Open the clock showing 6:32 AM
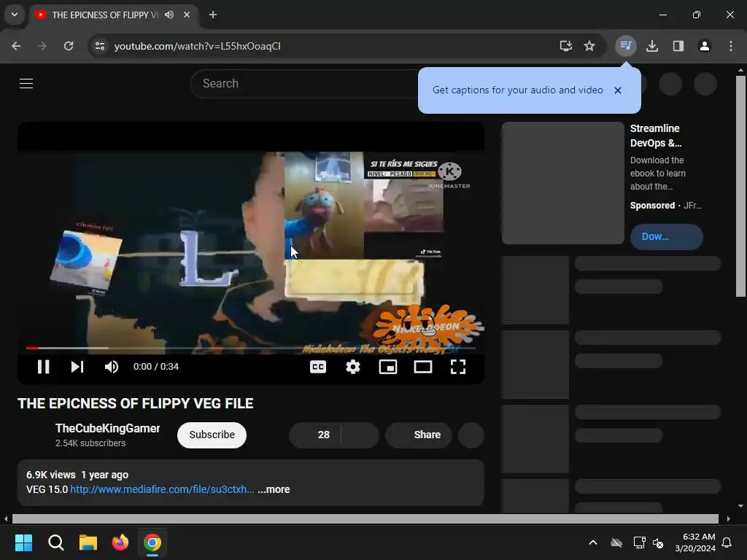 tap(695, 542)
